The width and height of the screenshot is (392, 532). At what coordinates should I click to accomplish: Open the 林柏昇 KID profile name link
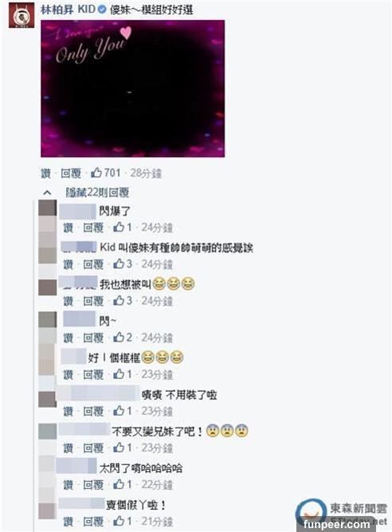68,10
